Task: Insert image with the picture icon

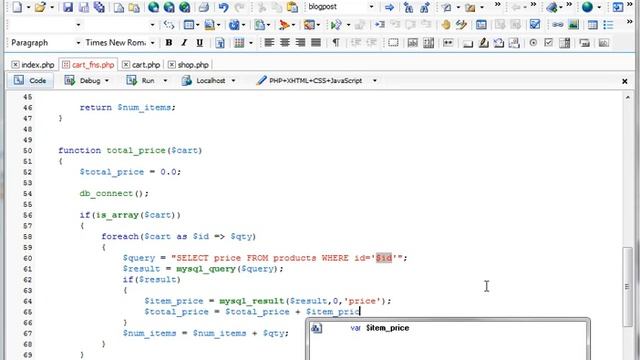Action: [x=573, y=25]
